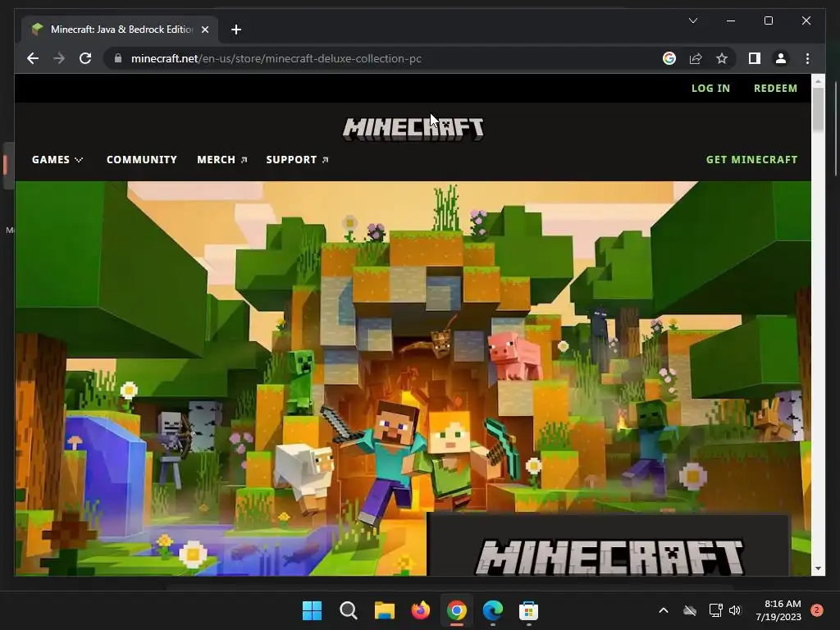Click REDEEM link
Viewport: 840px width, 630px height.
point(775,88)
